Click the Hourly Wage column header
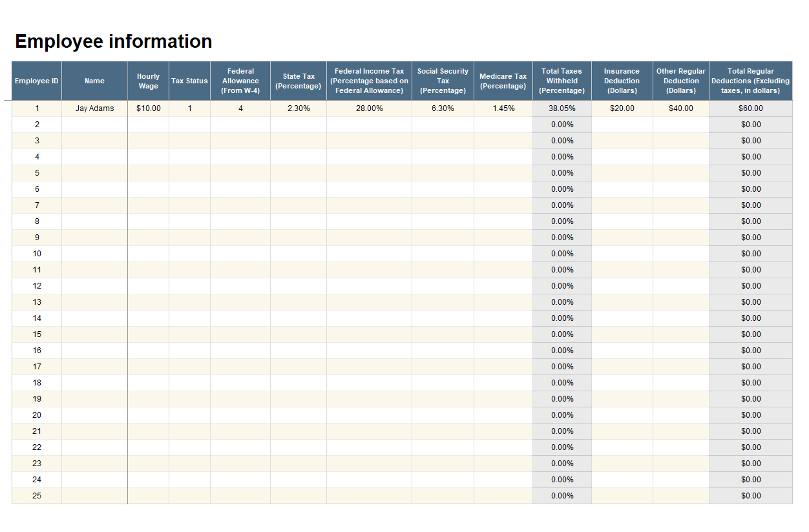Image resolution: width=809 pixels, height=532 pixels. 148,81
